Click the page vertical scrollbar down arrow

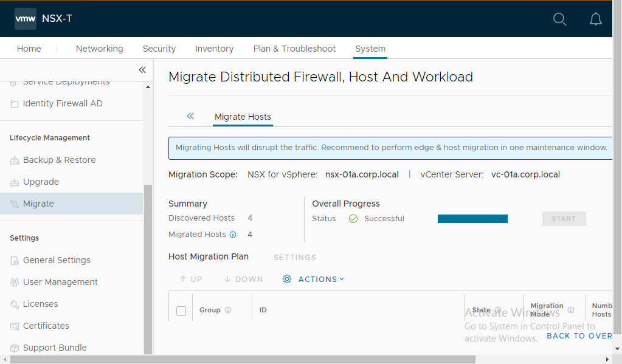617,349
